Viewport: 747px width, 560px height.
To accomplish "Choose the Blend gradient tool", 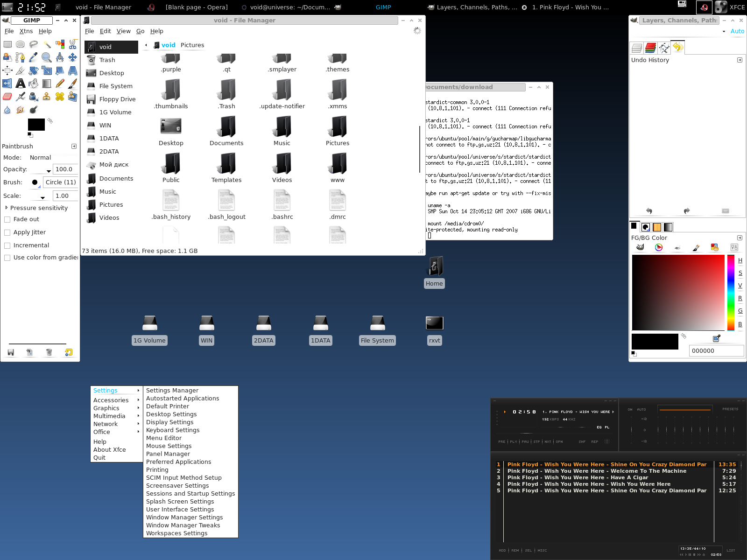I will point(47,84).
